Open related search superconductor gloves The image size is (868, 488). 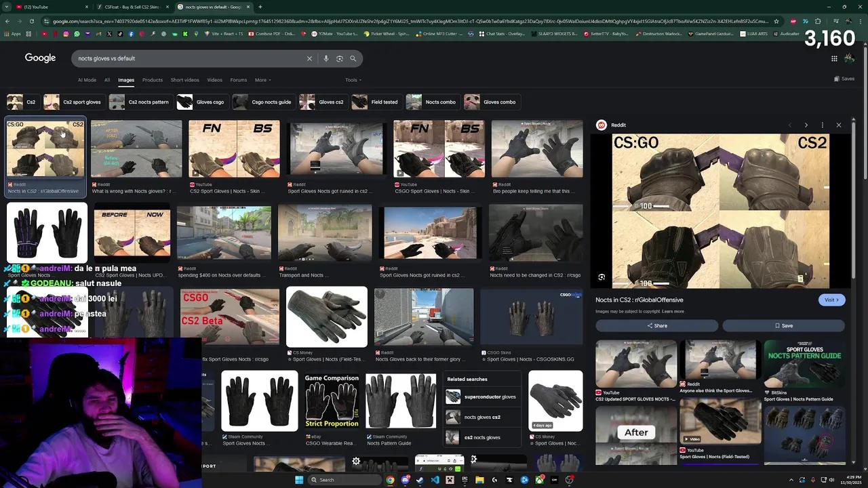coord(481,396)
